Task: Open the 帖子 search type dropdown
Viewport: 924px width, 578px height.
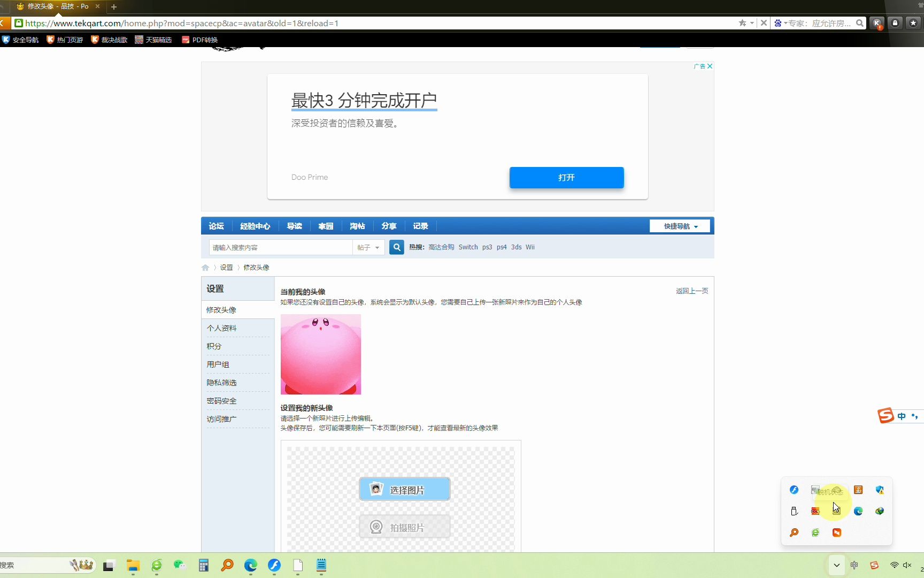Action: tap(368, 247)
